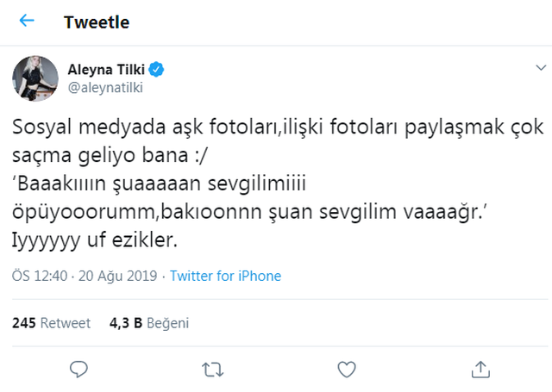The height and width of the screenshot is (392, 552).
Task: Reply to the tweet via speech bubble icon
Action: coord(79,369)
